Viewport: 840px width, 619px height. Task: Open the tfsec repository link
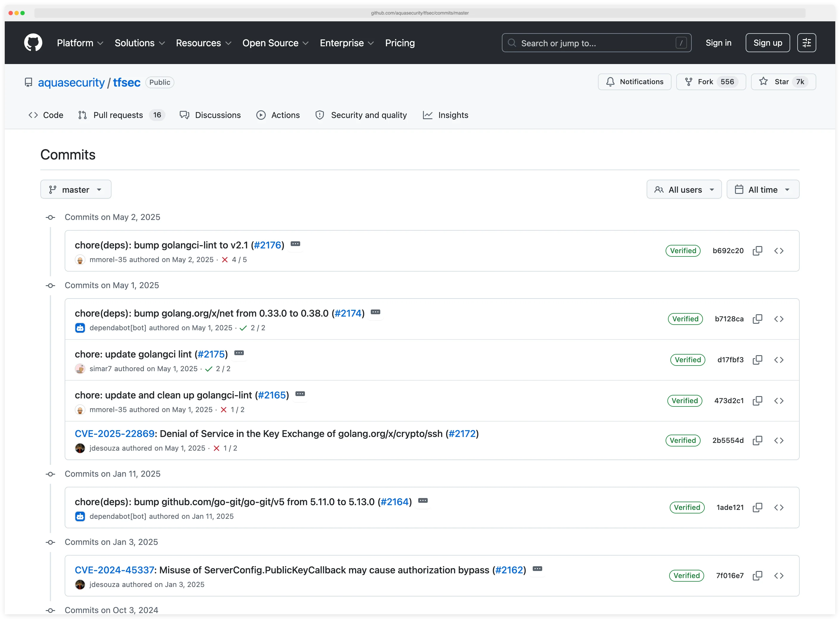coord(127,82)
